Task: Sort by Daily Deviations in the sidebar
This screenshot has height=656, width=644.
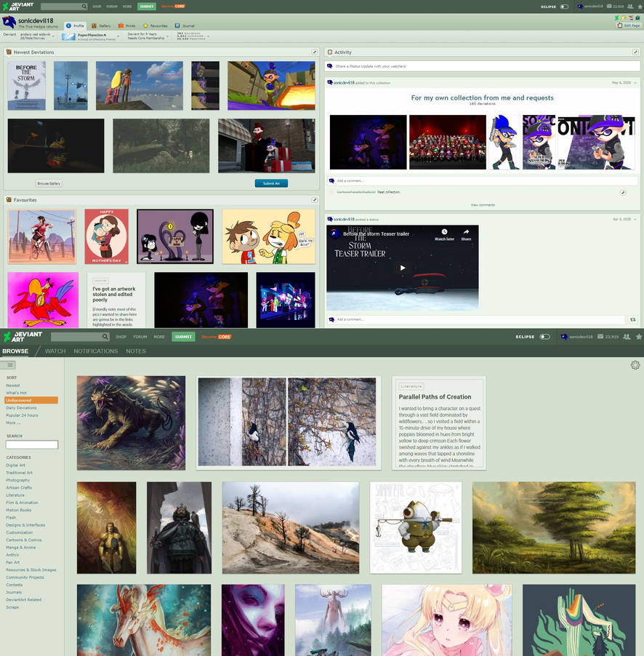Action: [21, 408]
